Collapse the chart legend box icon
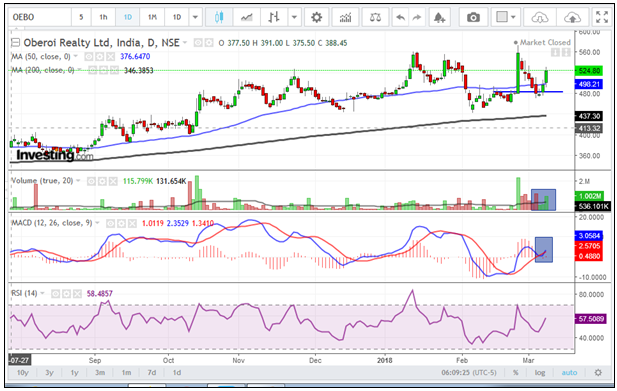This screenshot has height=391, width=617. [x=15, y=42]
